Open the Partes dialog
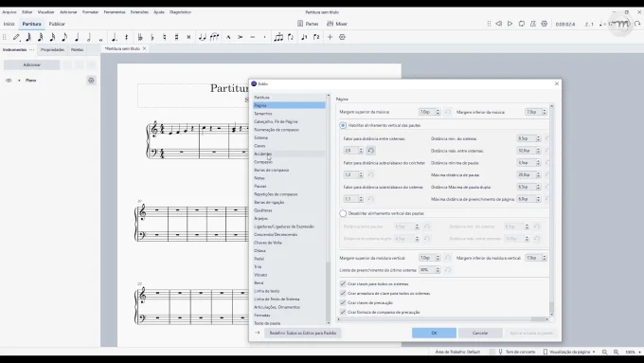This screenshot has width=644, height=363. (x=308, y=24)
